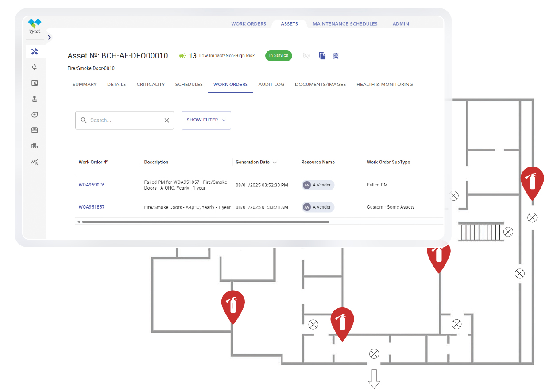The width and height of the screenshot is (553, 392).
Task: Open Maintenance Schedules in top menu
Action: click(x=345, y=24)
